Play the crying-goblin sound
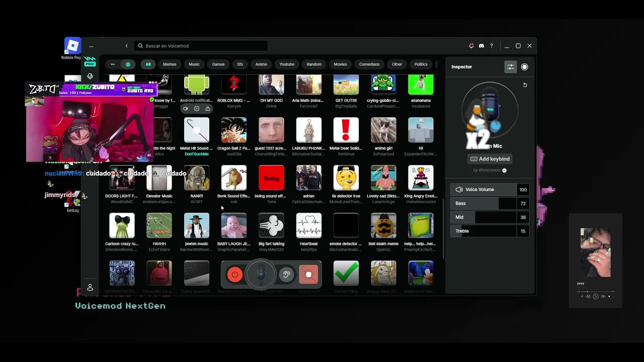Screen dimensions: 644x362 (x=383, y=85)
